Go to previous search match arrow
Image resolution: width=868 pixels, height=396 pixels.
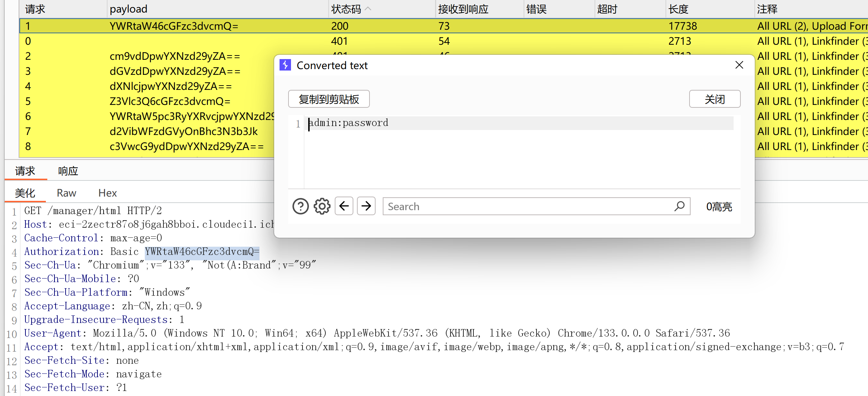click(x=344, y=206)
